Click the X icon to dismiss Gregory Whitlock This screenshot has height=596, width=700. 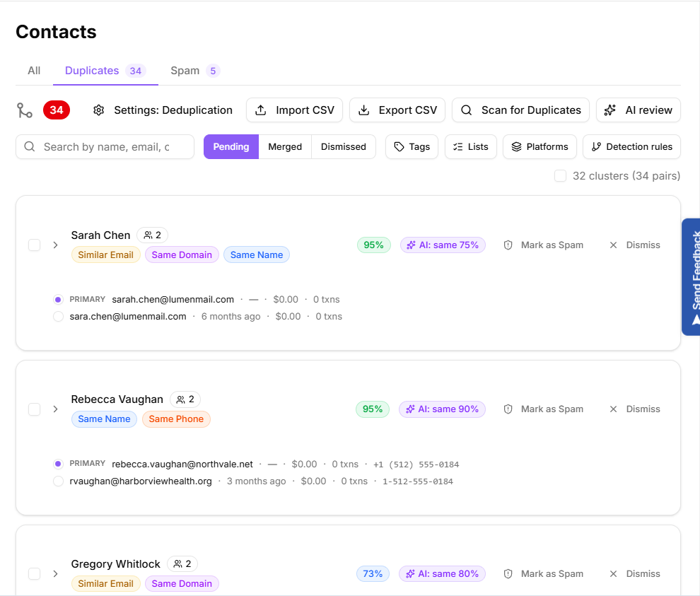614,574
